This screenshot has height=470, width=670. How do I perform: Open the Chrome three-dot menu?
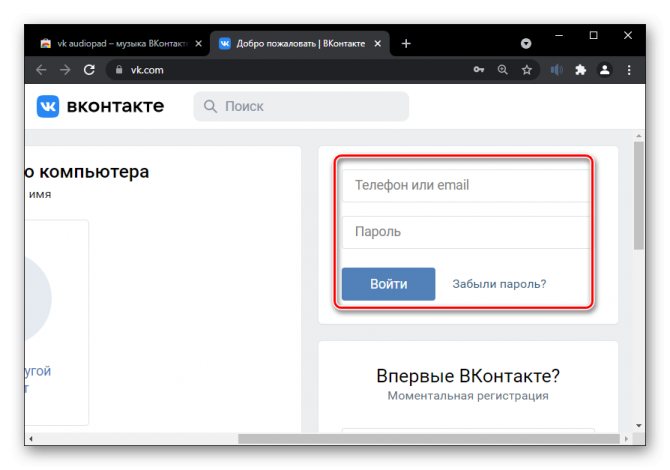629,70
